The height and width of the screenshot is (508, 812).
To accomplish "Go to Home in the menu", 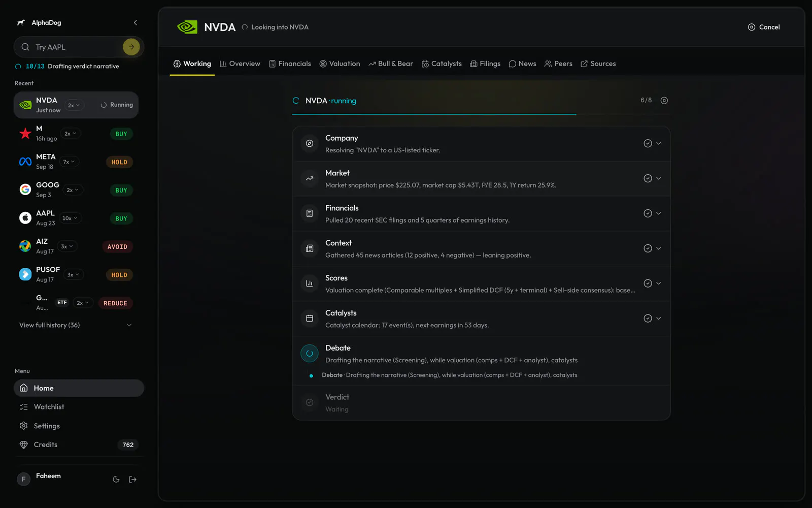I will 79,388.
